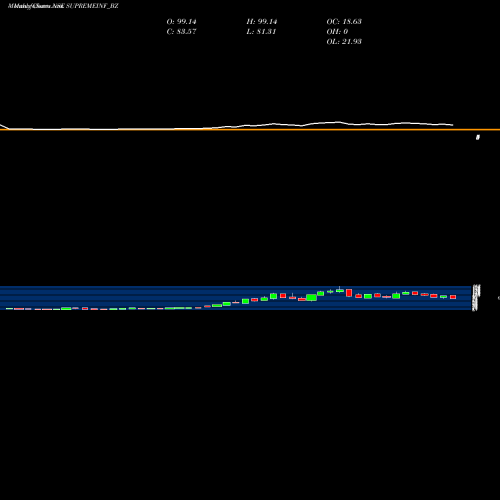Viewport: 500px width, 500px height.
Task: Select the low value L: 81.31
Action: [261, 32]
